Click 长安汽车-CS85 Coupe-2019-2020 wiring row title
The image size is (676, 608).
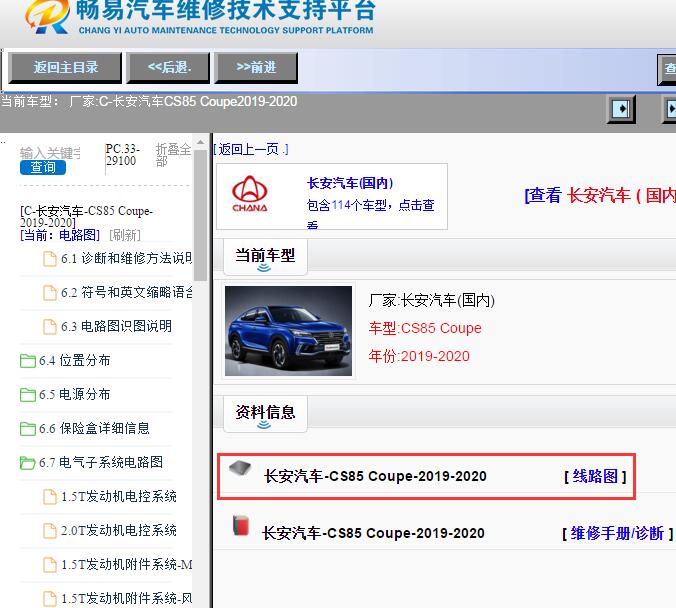[375, 476]
